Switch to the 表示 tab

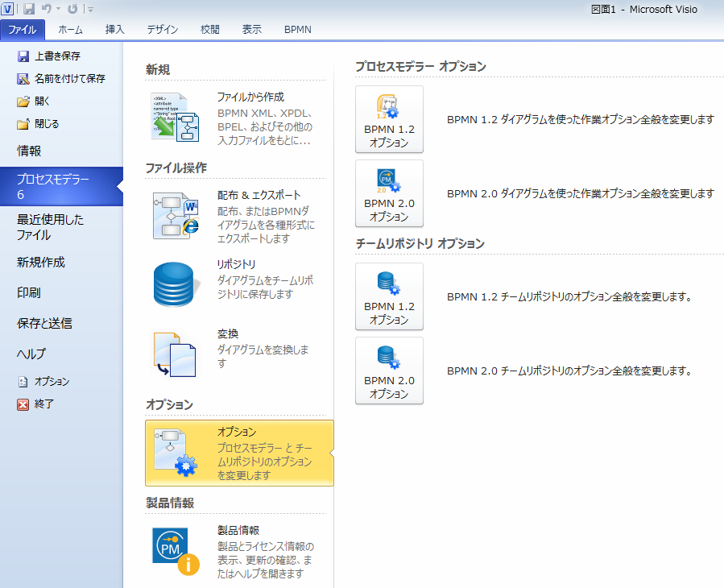click(251, 30)
